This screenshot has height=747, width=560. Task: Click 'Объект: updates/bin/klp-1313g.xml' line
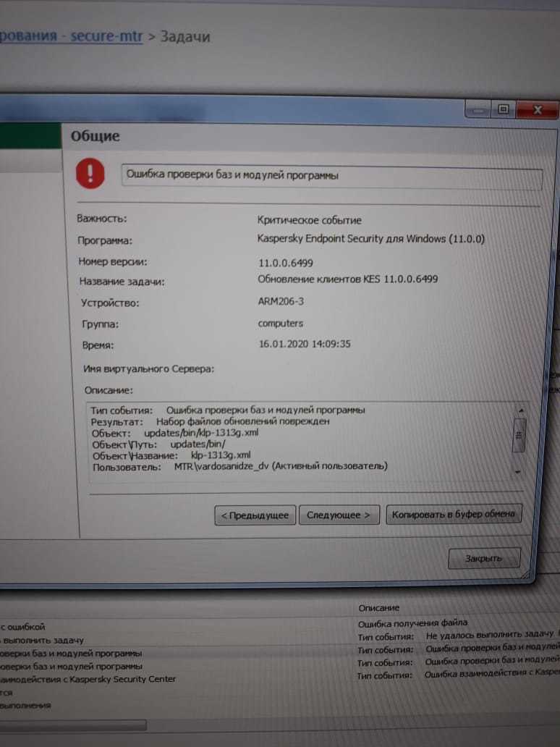click(175, 433)
